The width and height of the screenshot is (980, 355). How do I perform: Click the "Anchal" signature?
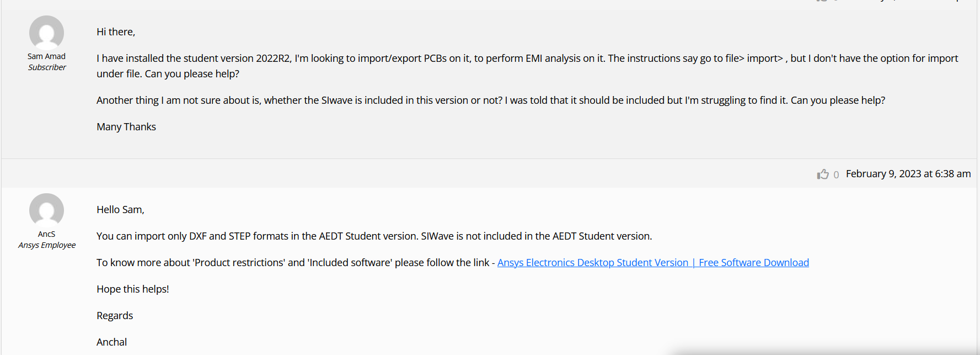click(x=111, y=342)
